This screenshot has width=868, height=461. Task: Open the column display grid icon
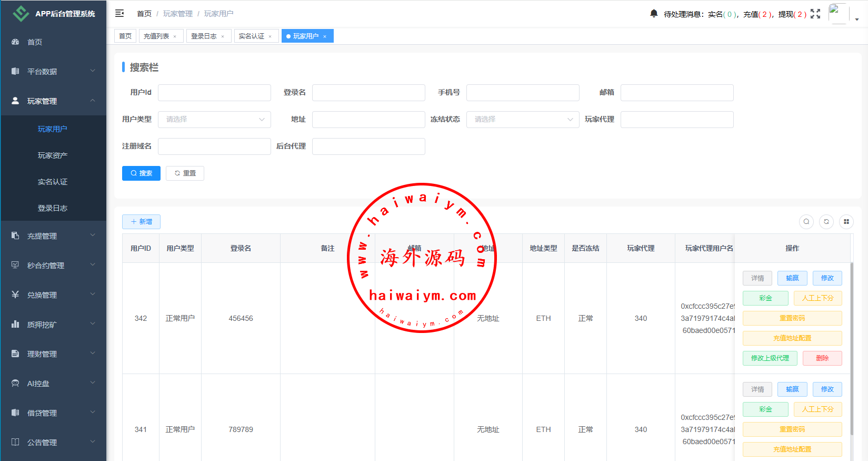tap(846, 222)
